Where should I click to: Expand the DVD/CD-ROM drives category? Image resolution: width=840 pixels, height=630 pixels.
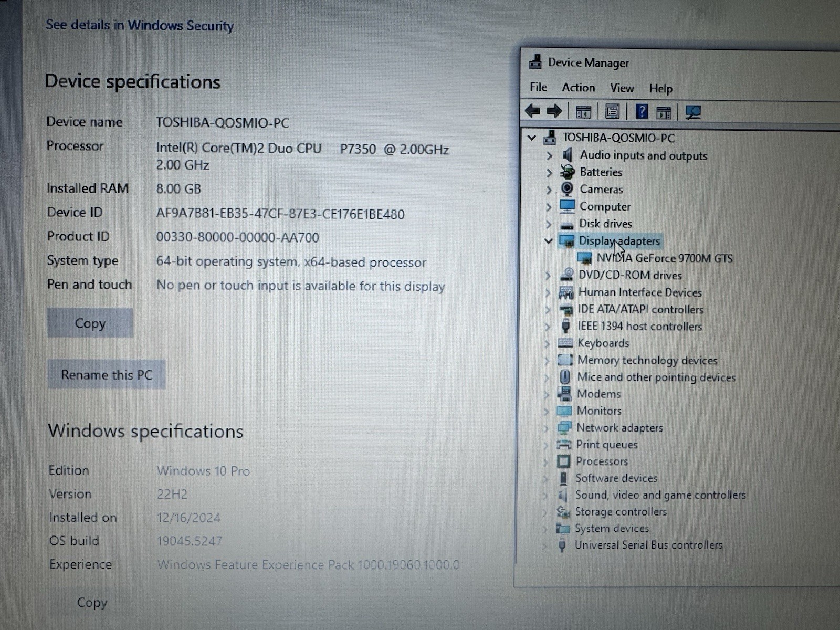coord(548,275)
